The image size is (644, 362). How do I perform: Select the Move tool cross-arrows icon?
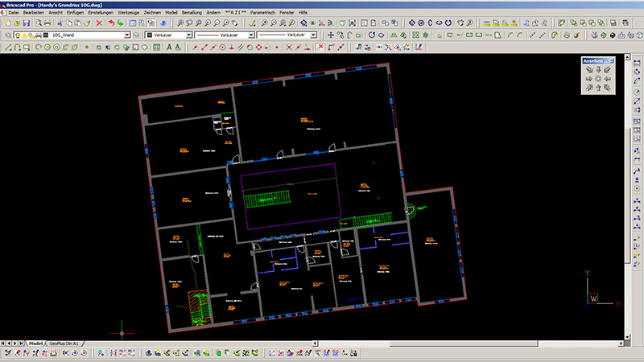331,35
